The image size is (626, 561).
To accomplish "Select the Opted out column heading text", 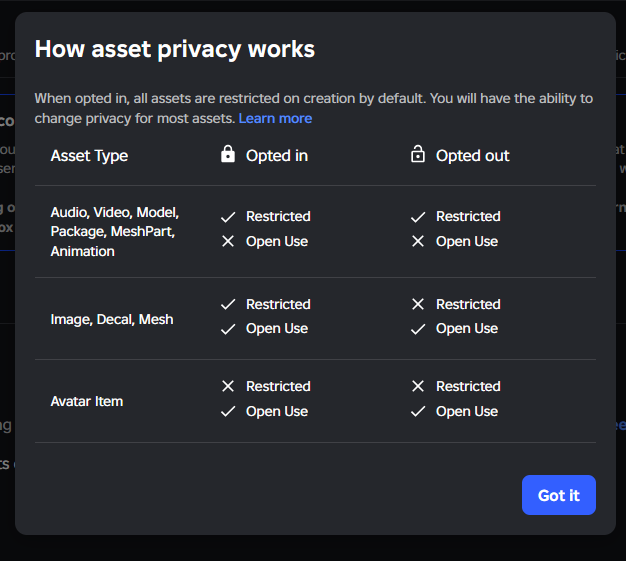I will point(472,156).
